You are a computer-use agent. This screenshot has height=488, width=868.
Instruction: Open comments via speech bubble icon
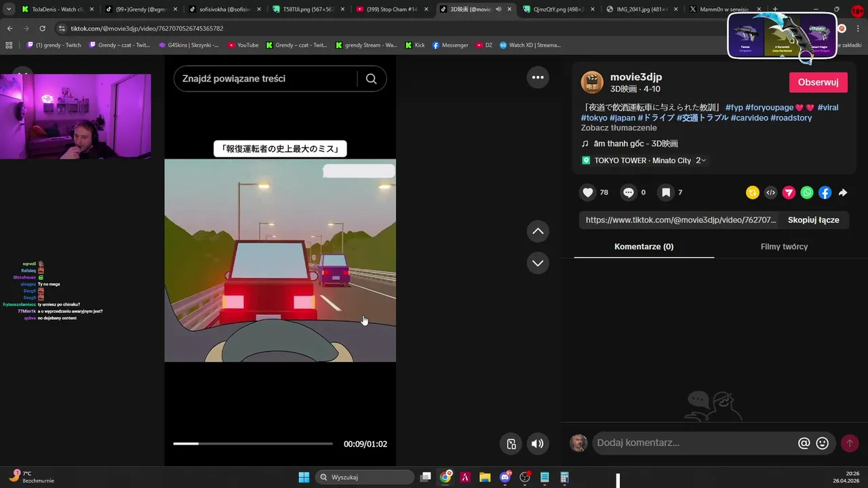pos(629,192)
